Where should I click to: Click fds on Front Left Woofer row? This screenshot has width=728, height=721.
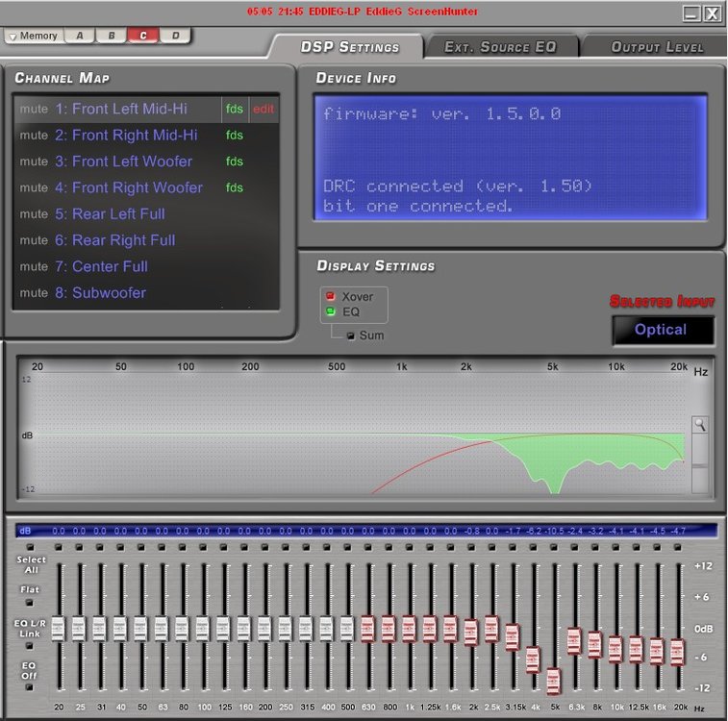(x=235, y=162)
